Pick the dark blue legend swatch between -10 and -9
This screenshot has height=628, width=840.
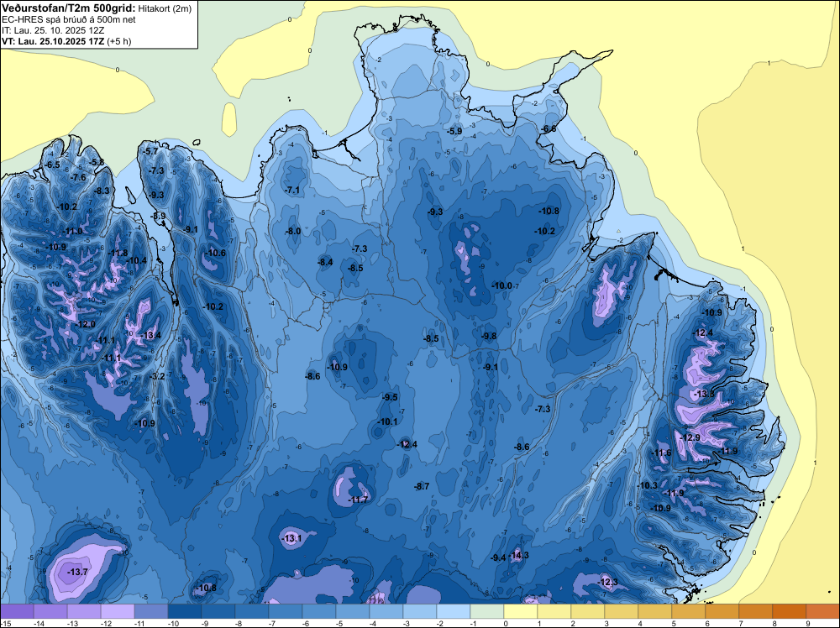click(x=185, y=611)
